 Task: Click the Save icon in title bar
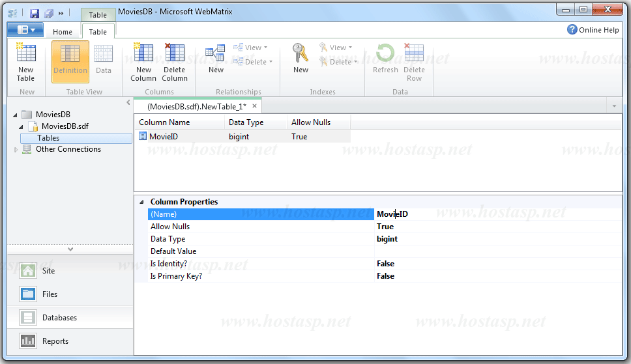pyautogui.click(x=35, y=13)
